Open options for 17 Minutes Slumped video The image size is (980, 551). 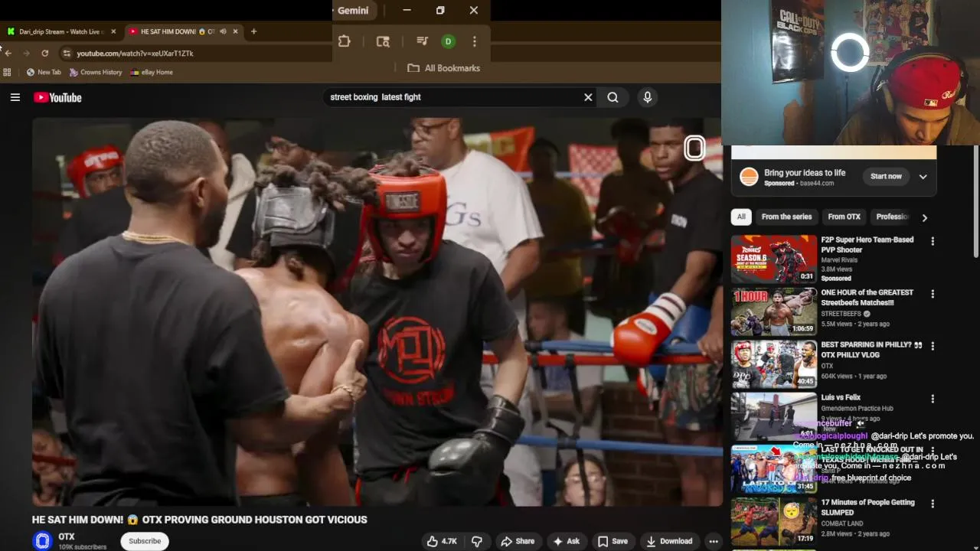click(x=933, y=504)
